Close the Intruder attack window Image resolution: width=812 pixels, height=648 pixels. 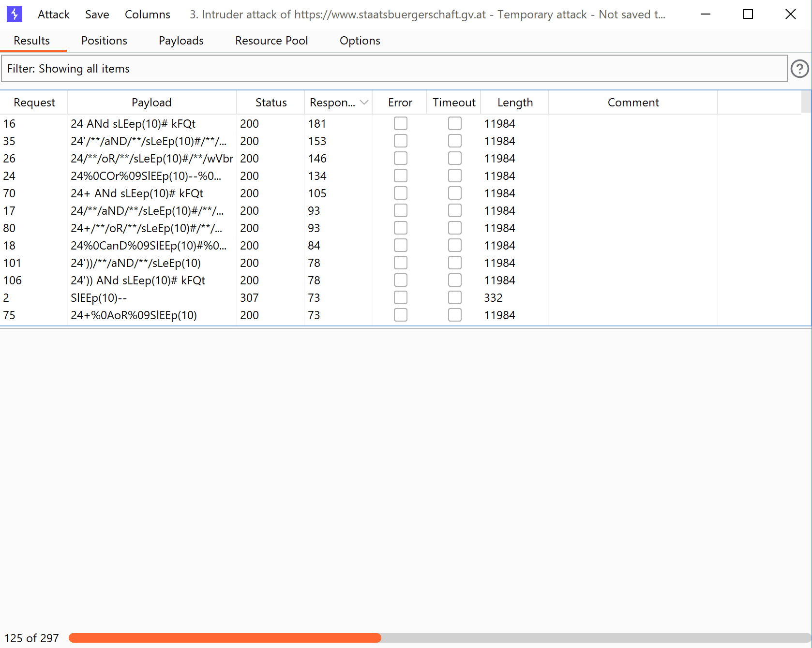(791, 15)
